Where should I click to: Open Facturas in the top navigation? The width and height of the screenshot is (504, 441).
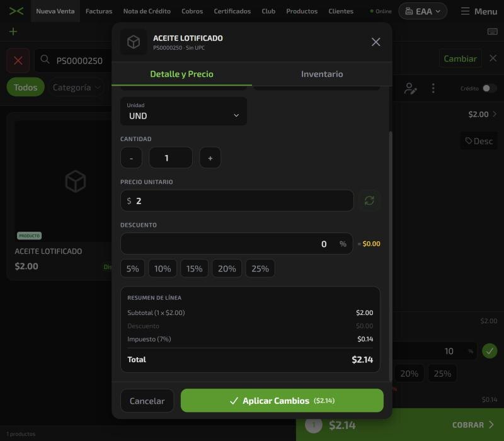(x=99, y=11)
